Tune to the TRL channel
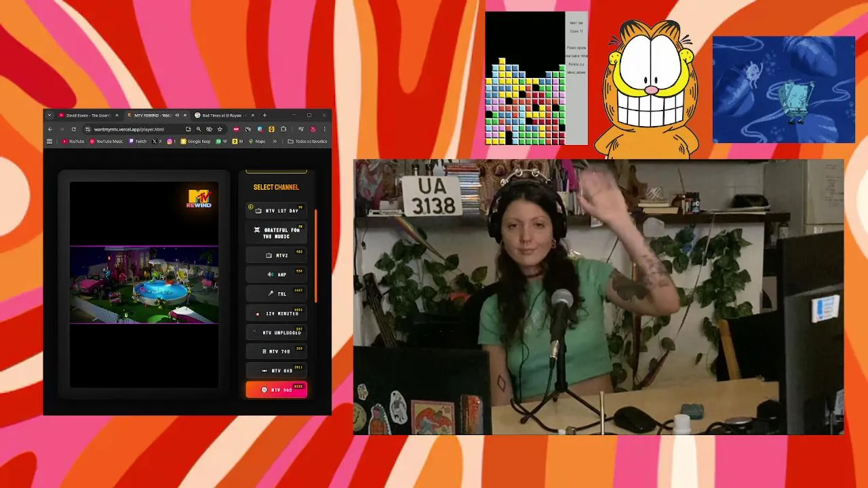 (x=276, y=294)
